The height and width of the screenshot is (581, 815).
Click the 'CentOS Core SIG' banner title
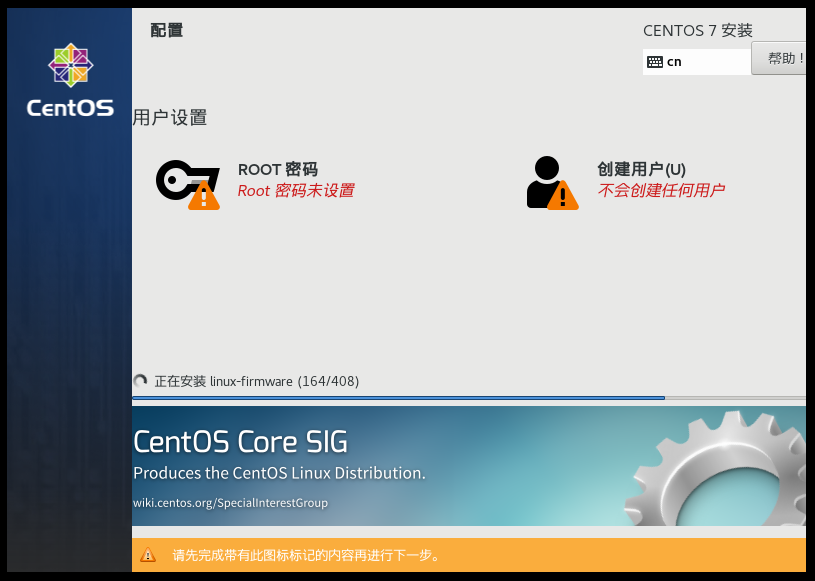click(240, 442)
